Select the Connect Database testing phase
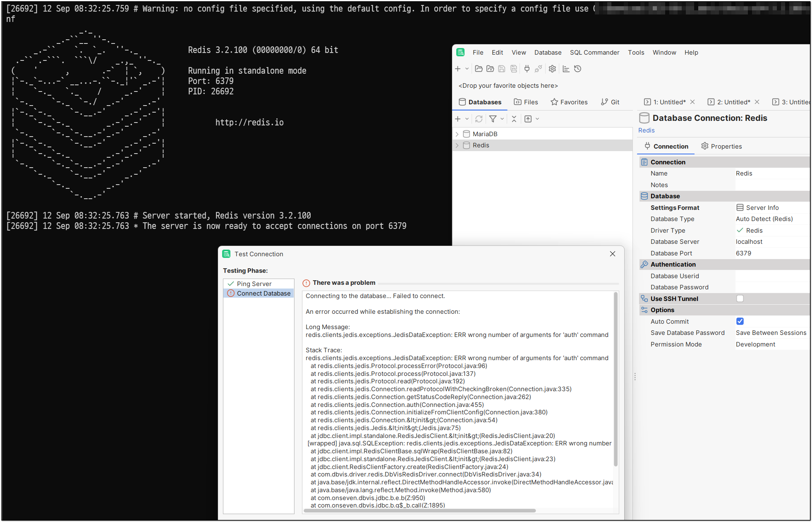 pos(259,293)
